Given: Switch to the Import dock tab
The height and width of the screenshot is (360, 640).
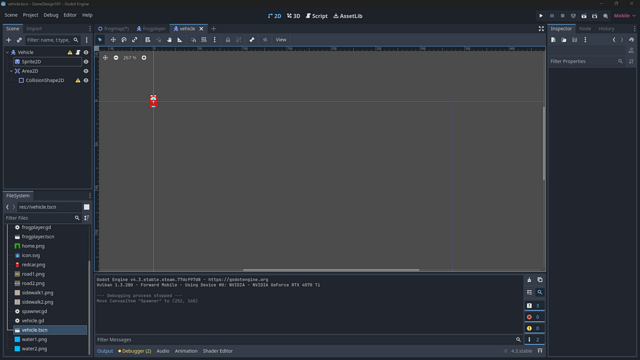Looking at the screenshot, I should (34, 29).
